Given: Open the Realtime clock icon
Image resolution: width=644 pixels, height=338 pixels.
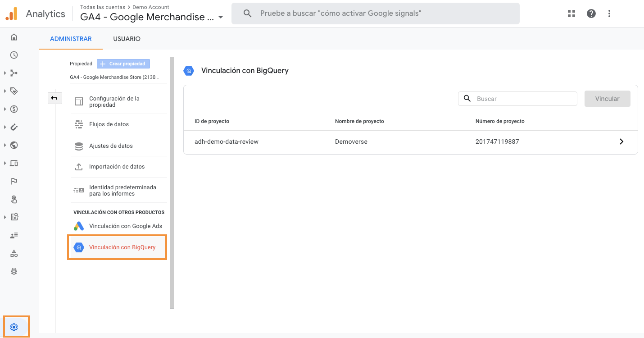Looking at the screenshot, I should (x=14, y=55).
